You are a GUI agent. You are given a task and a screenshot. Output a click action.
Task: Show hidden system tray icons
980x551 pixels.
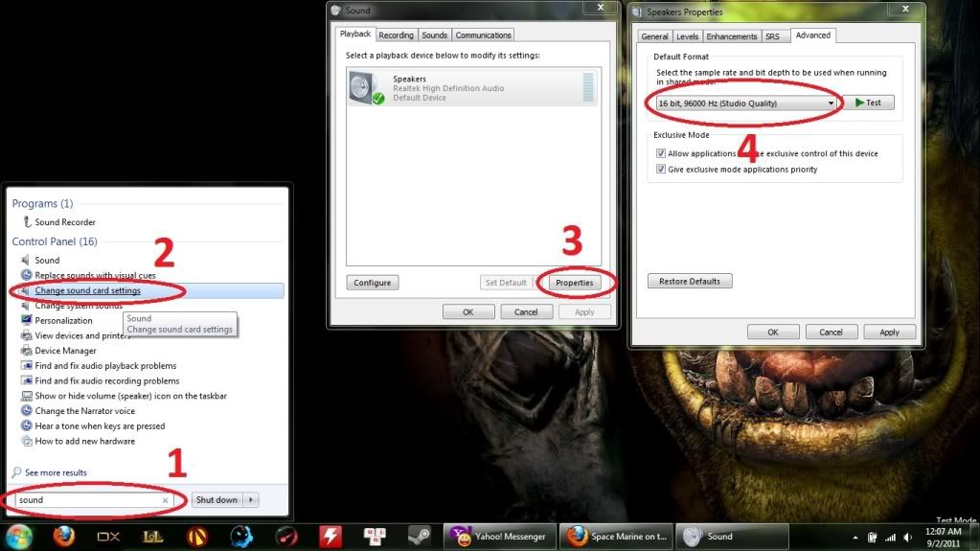[855, 538]
